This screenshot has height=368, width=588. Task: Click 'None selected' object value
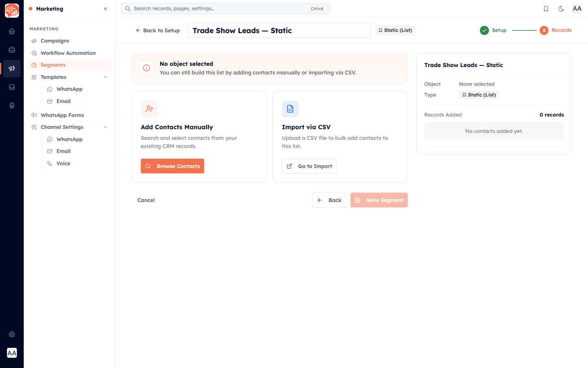tap(477, 84)
